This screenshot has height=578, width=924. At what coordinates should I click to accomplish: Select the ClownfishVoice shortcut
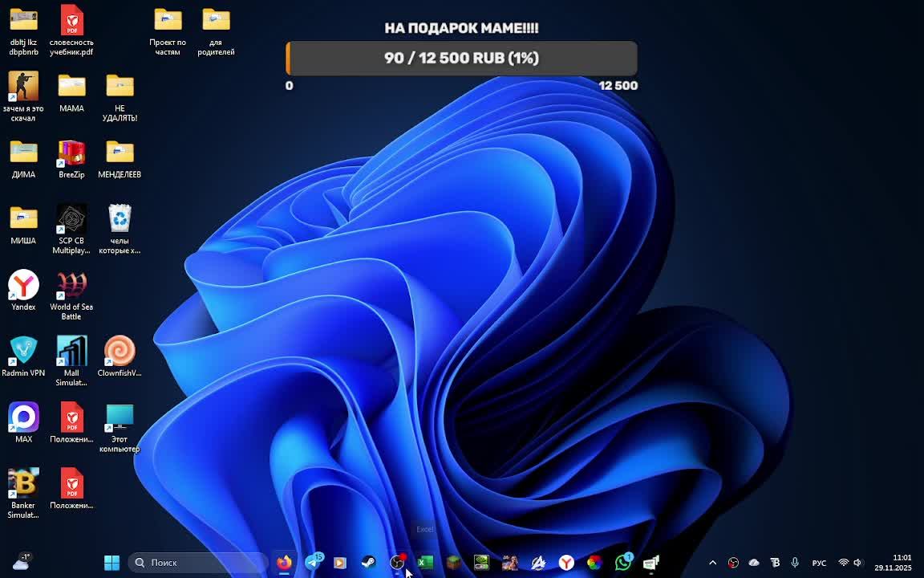120,356
